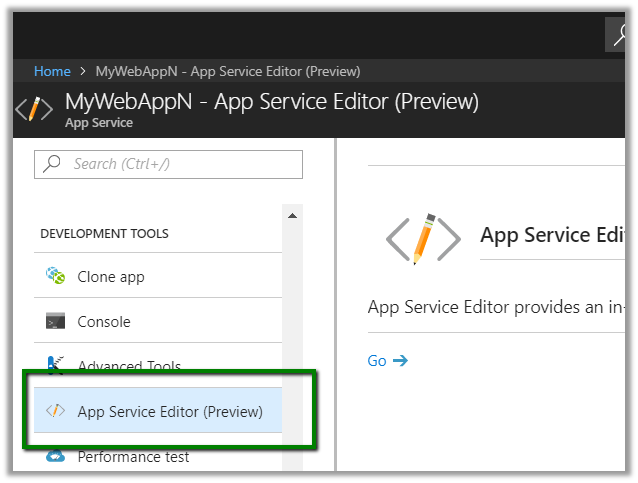
Task: Go to Home via the breadcrumb
Action: coord(52,71)
